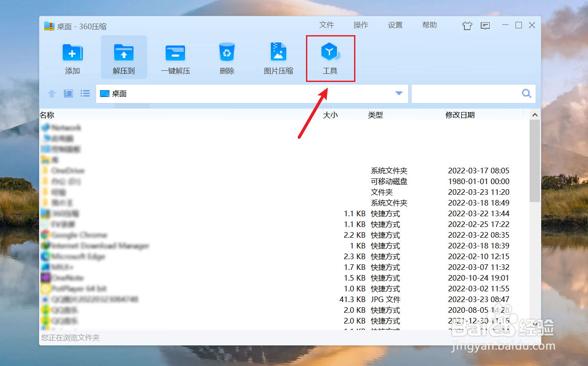Open the 设置 menu
This screenshot has width=588, height=366.
pyautogui.click(x=395, y=25)
